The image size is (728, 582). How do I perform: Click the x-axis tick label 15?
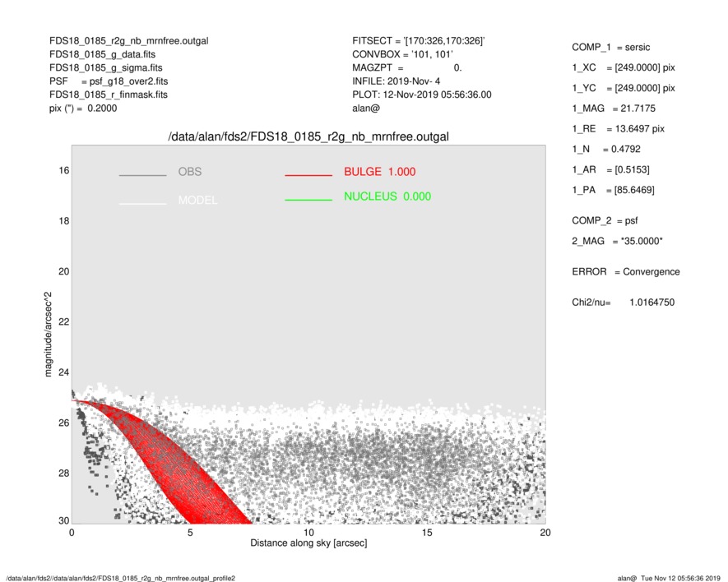click(427, 533)
